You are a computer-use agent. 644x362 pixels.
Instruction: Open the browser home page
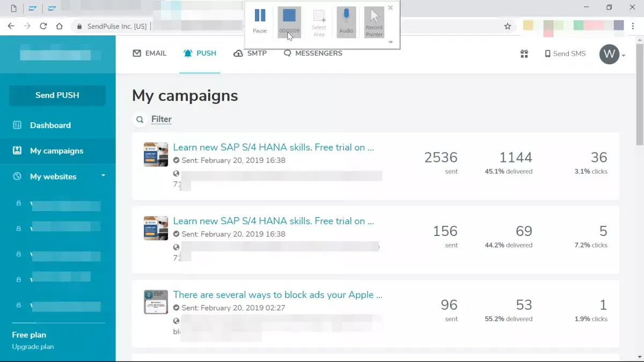[59, 26]
